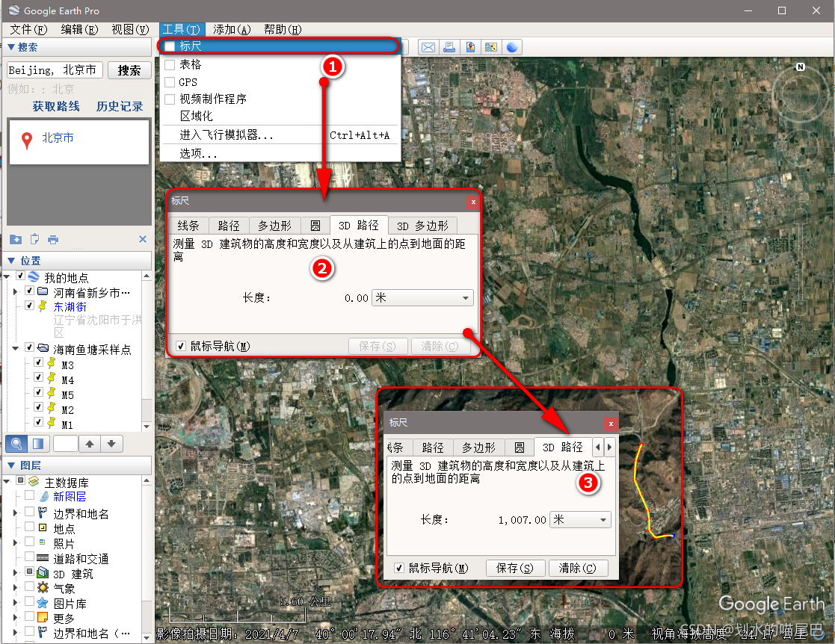Viewport: 835px width, 644px height.
Task: Click magnifier search icon in Places panel
Action: tap(16, 443)
